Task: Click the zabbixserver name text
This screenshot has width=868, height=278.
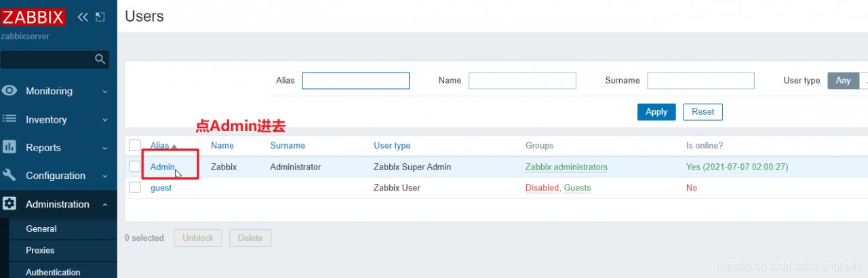Action: (x=25, y=37)
